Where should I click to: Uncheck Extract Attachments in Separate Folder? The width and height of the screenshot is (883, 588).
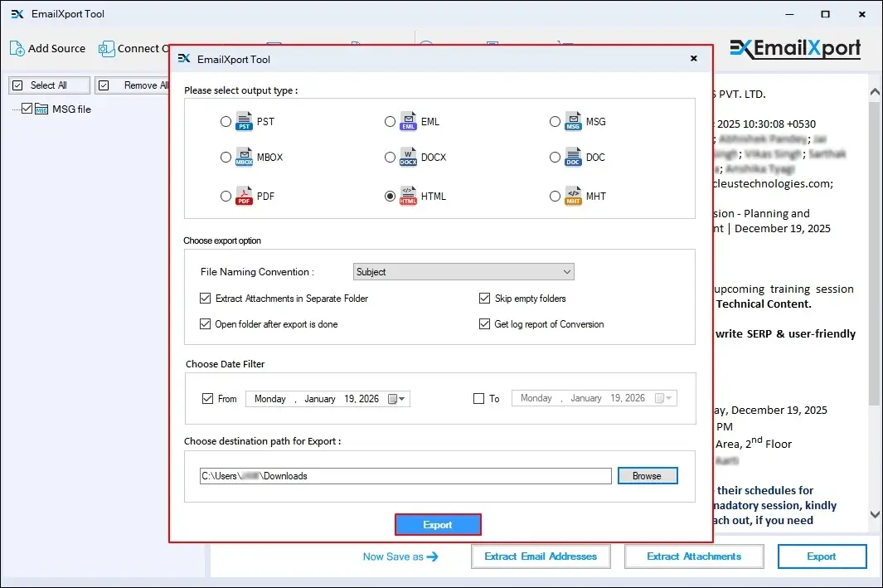point(205,298)
